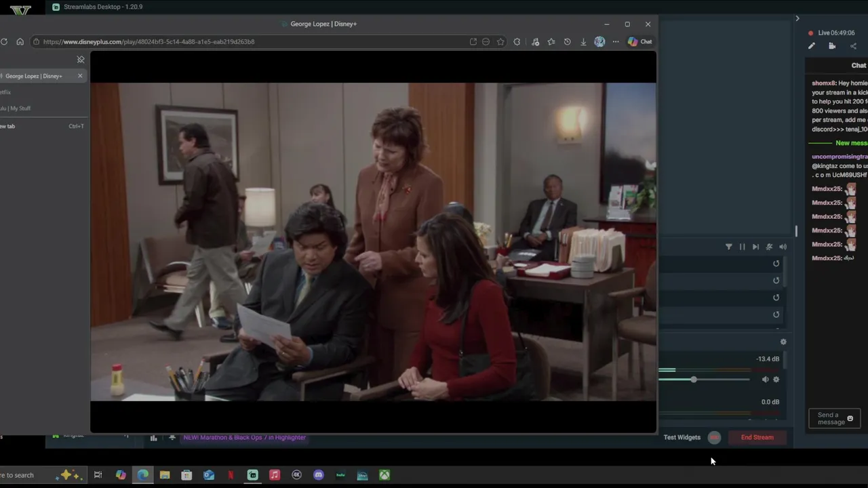Click the pin icon in vertical tabs pane
This screenshot has width=868, height=488.
[80, 60]
